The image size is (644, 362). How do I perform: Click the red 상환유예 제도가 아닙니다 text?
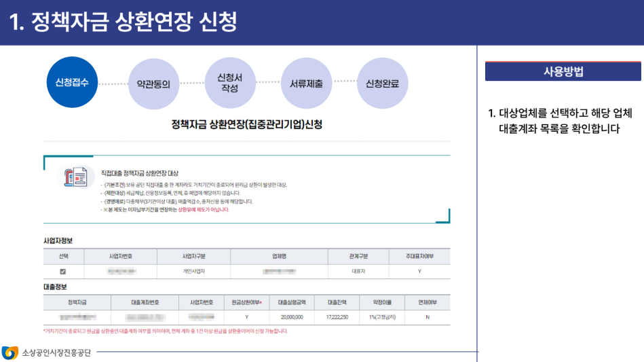point(204,210)
